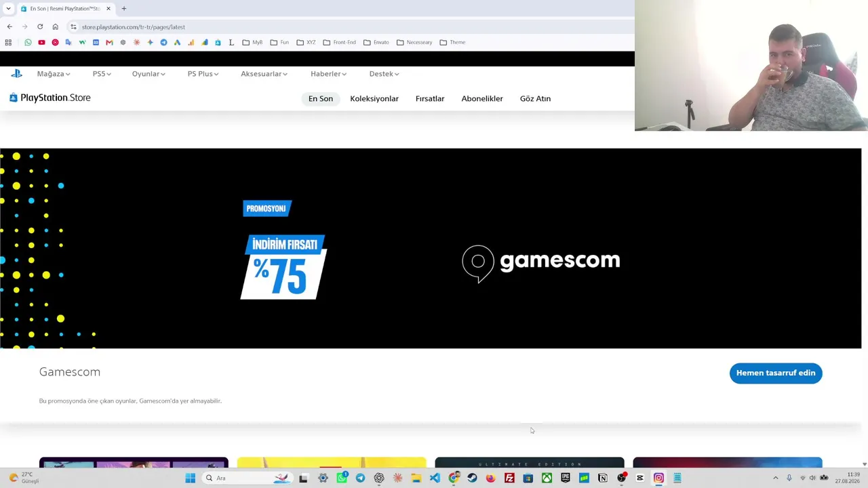Open the PlayStation Store home logo
The width and height of the screenshot is (868, 488).
pos(50,98)
